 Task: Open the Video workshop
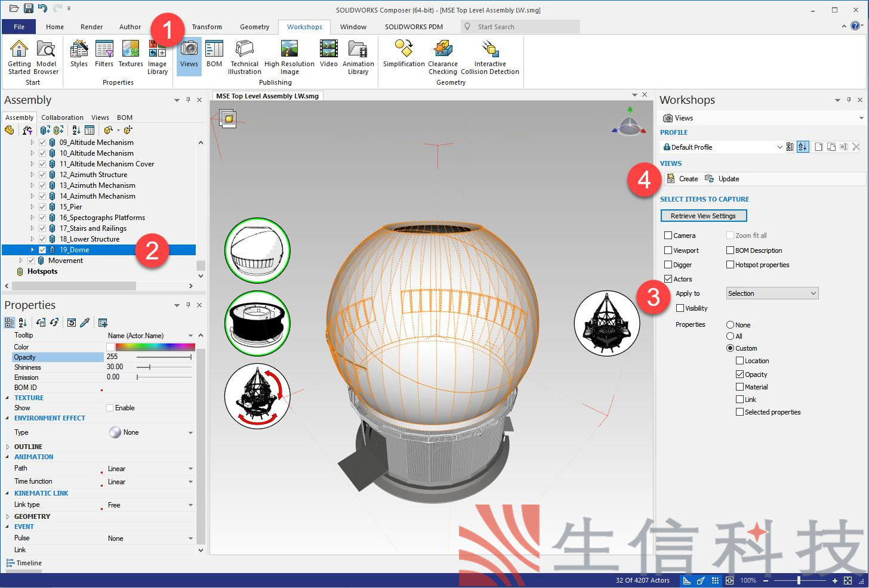coord(329,54)
